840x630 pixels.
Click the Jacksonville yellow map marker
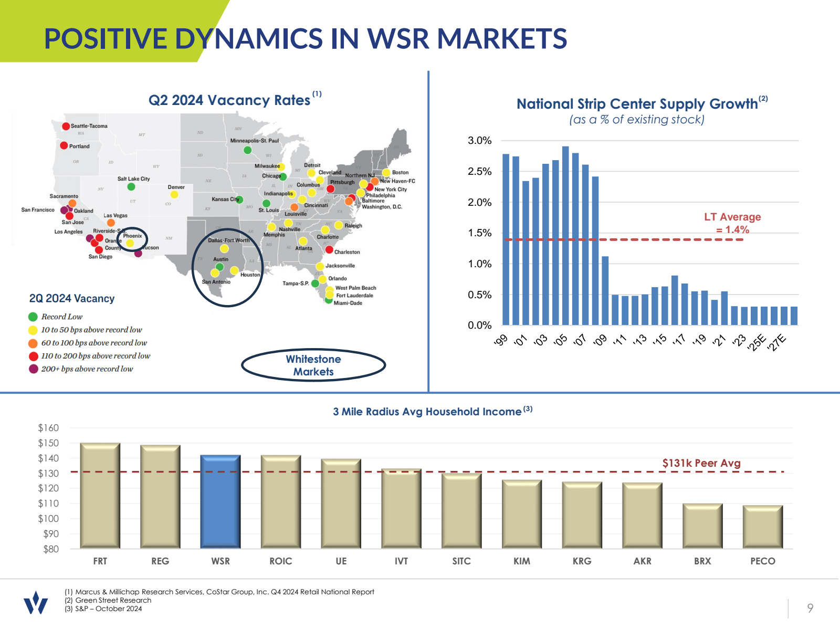pyautogui.click(x=320, y=266)
